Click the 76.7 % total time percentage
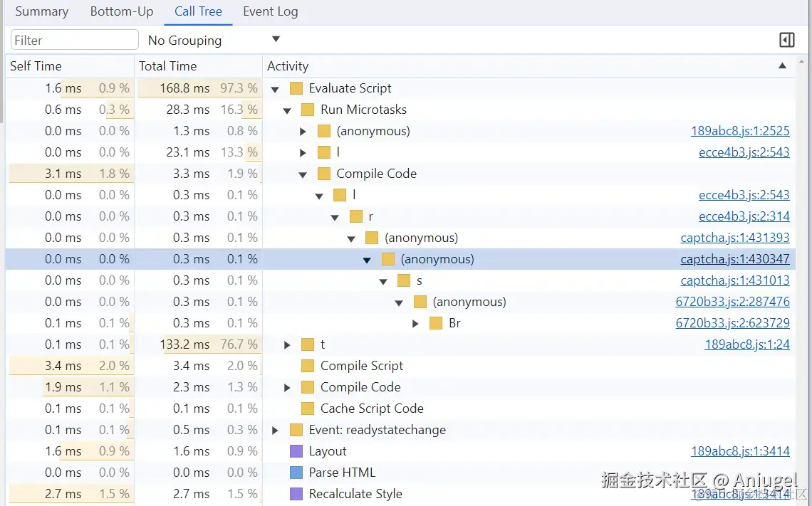812x506 pixels. point(239,344)
